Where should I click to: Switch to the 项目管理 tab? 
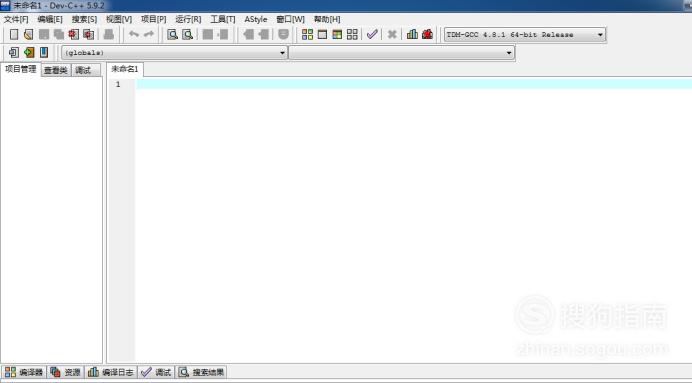[21, 69]
